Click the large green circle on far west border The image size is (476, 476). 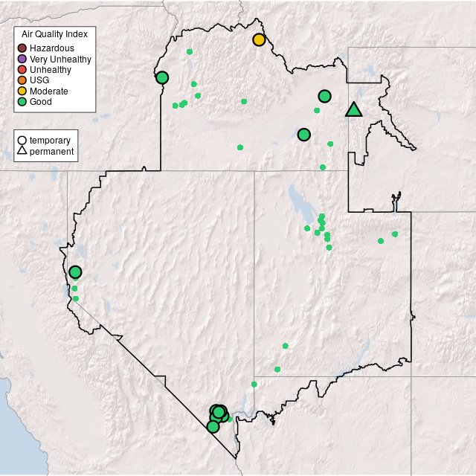pyautogui.click(x=75, y=272)
